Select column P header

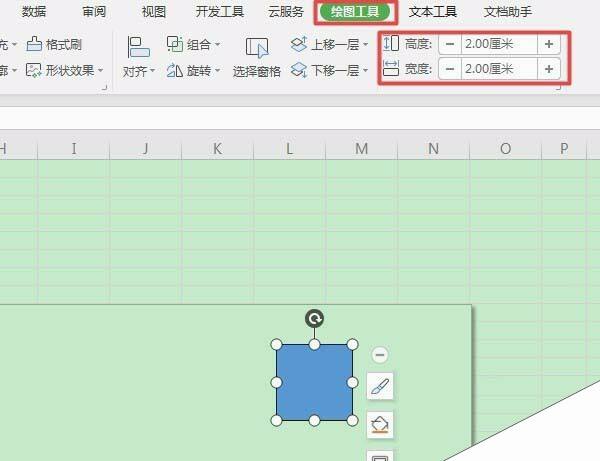(x=564, y=148)
